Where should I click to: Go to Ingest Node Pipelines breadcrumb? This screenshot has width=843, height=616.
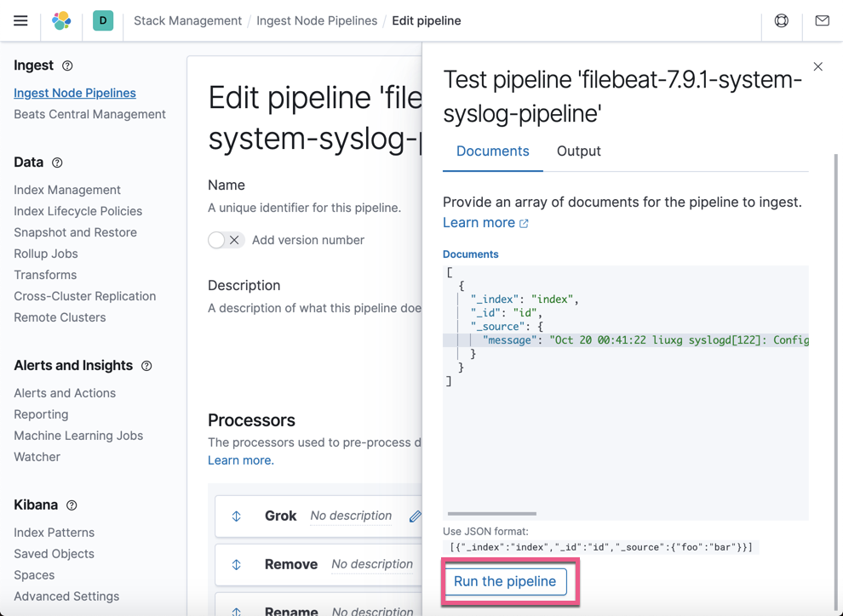click(x=317, y=21)
